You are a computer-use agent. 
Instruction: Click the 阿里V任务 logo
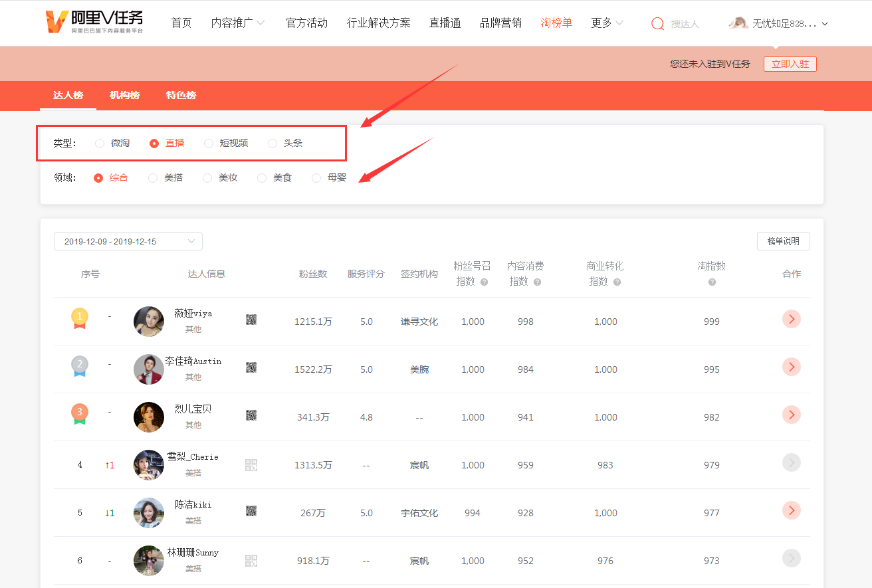[x=94, y=23]
